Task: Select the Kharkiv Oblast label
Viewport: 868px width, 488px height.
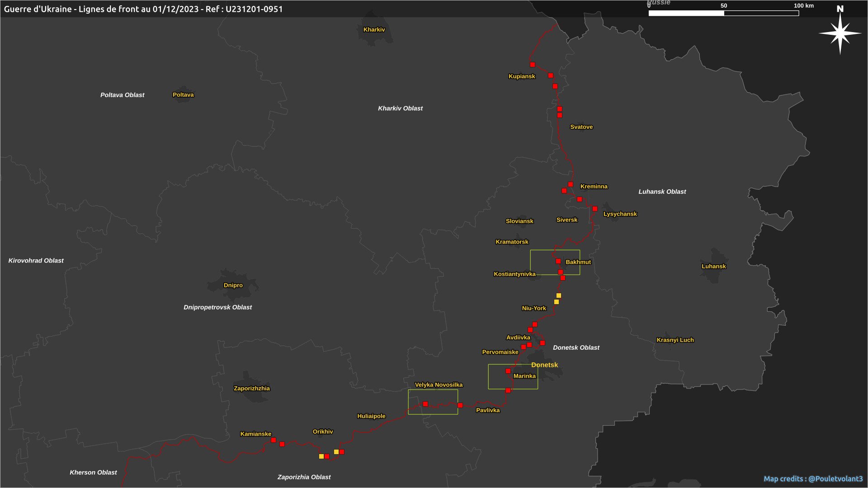Action: (x=401, y=108)
